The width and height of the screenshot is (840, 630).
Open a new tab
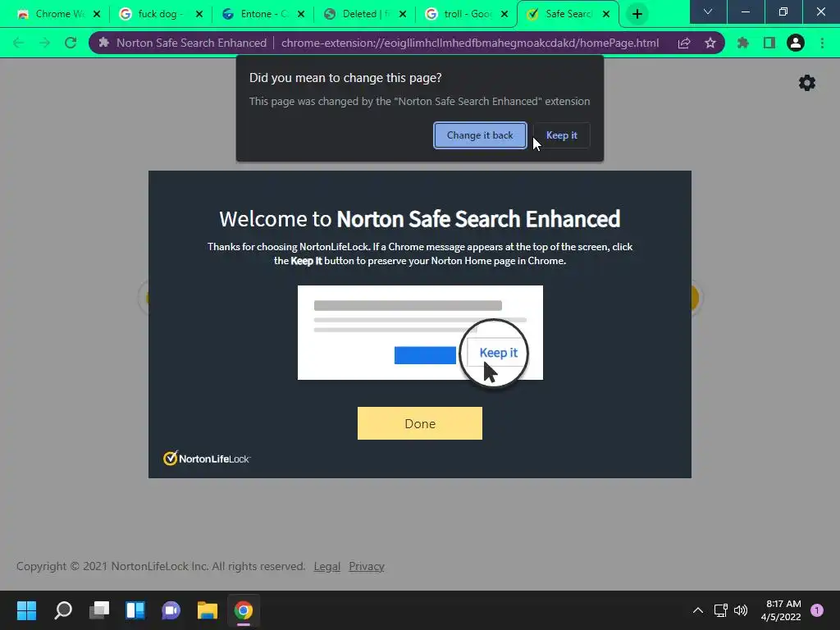coord(637,14)
